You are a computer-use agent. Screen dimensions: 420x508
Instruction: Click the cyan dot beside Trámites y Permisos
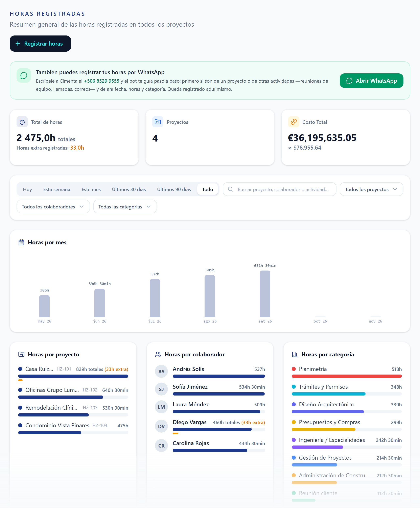point(294,387)
